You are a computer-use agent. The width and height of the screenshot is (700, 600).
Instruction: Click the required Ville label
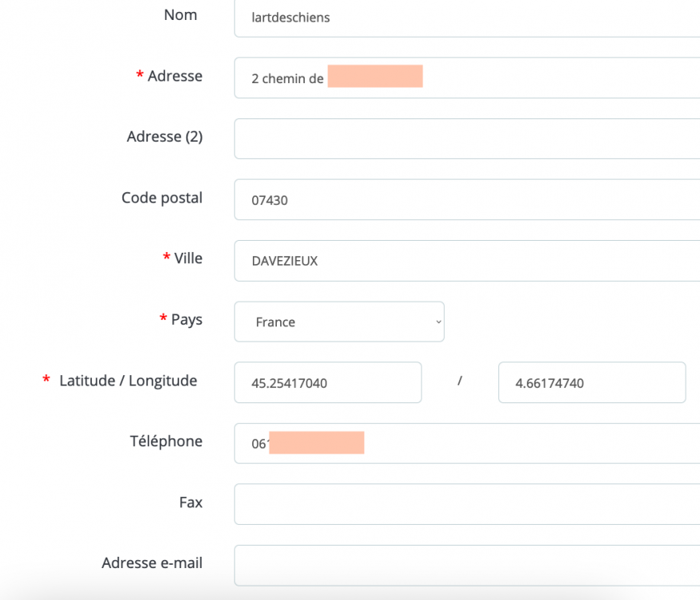(x=188, y=258)
